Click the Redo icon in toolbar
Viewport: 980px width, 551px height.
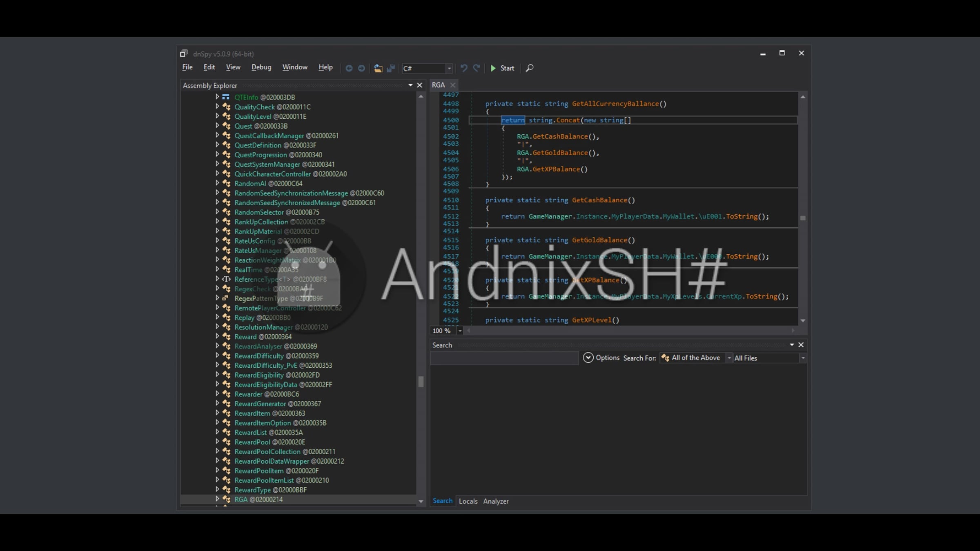pyautogui.click(x=476, y=68)
